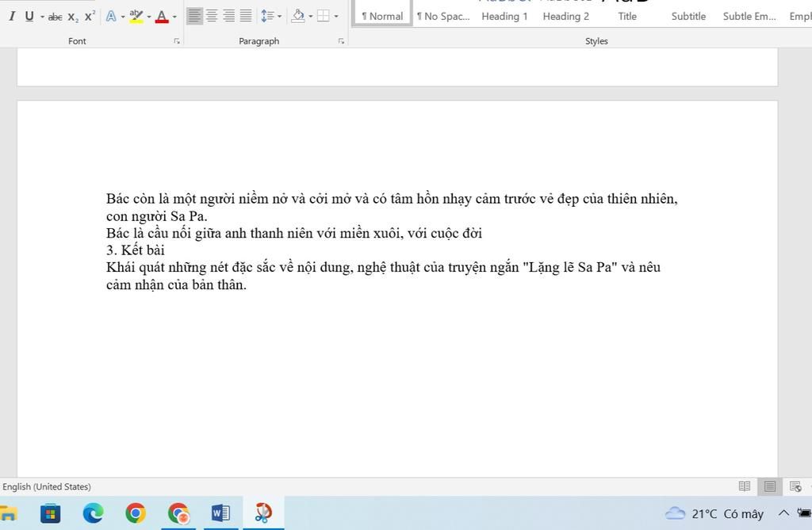Open Snipping Tool taskbar icon
The height and width of the screenshot is (530, 812).
[x=263, y=513]
